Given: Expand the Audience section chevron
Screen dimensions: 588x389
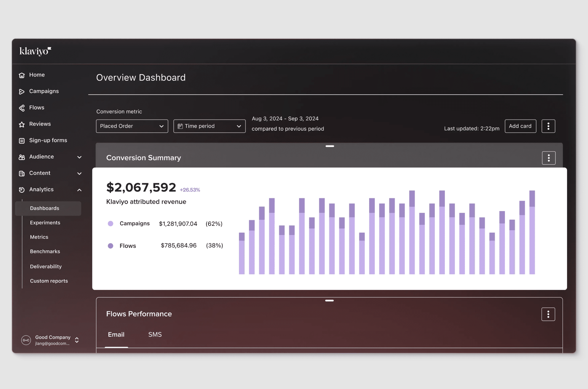Looking at the screenshot, I should tap(79, 157).
